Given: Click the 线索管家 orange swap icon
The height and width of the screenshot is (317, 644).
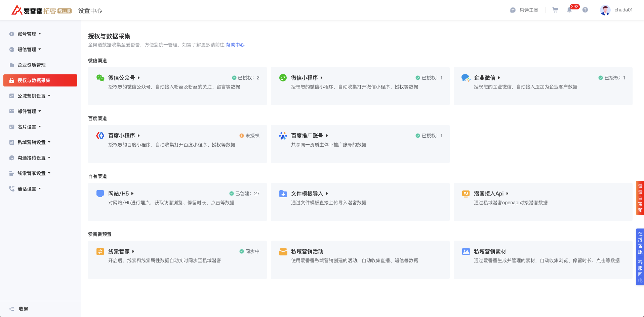Looking at the screenshot, I should click(x=100, y=251).
